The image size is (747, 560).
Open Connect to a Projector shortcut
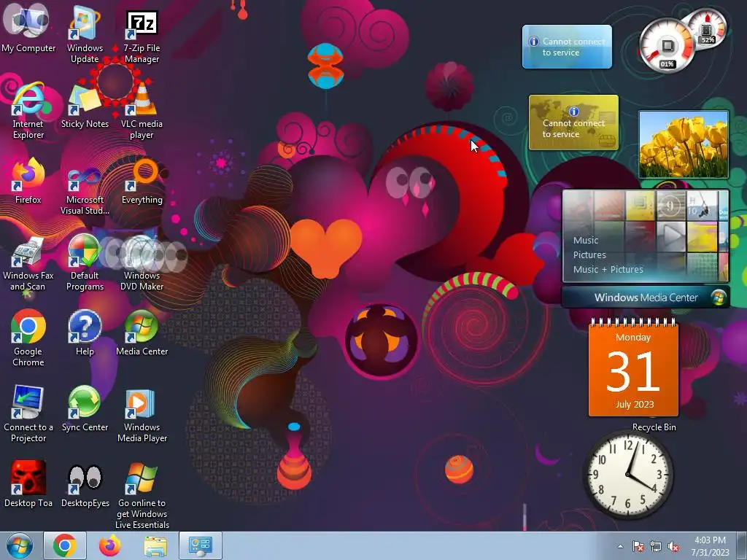click(x=28, y=413)
